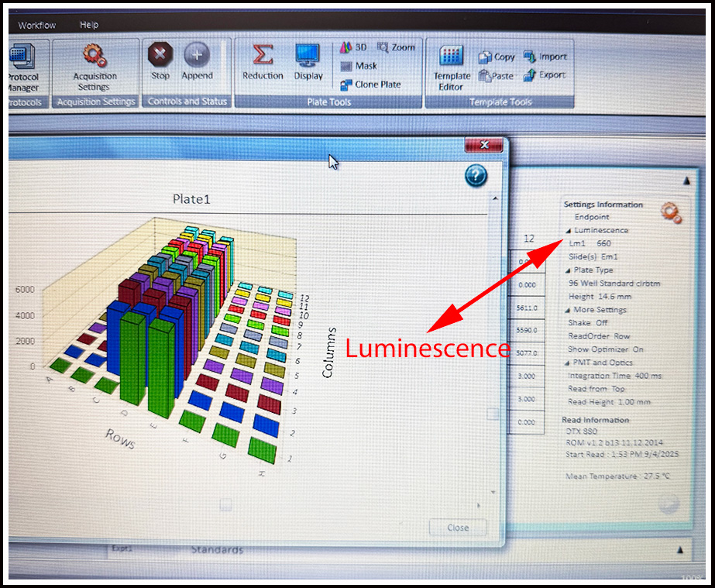Click the Append plate icon
The image size is (715, 588).
[x=197, y=61]
